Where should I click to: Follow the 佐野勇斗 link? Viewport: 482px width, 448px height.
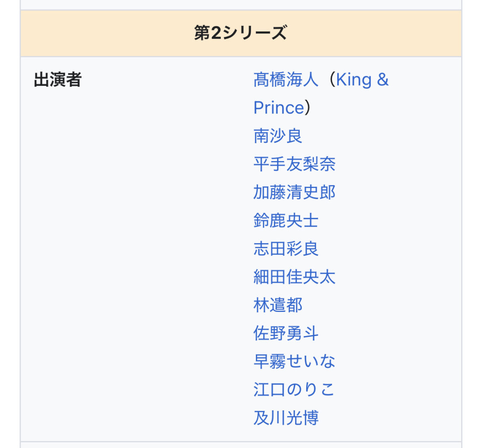coord(286,333)
